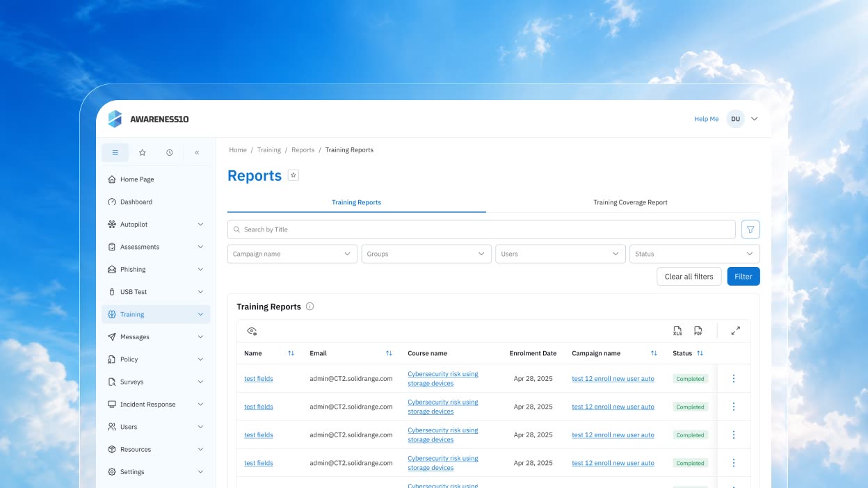Image resolution: width=868 pixels, height=488 pixels.
Task: Click the Assessments clipboard icon
Action: pos(112,247)
